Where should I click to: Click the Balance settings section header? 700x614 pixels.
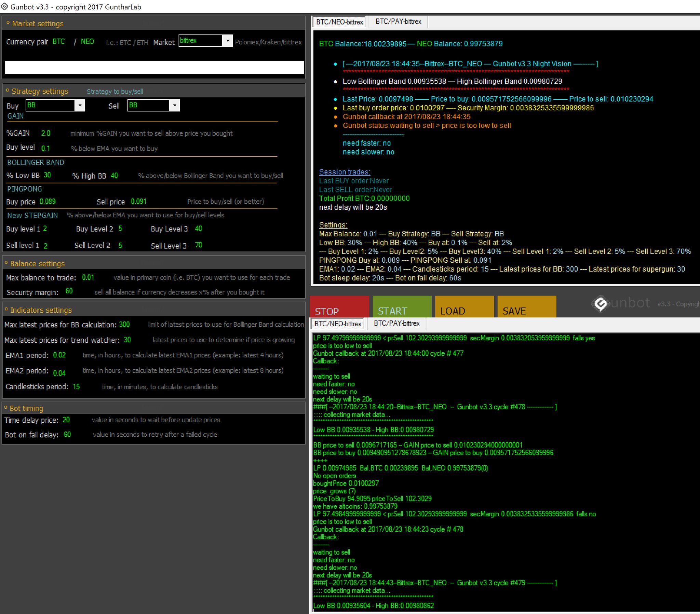click(x=153, y=263)
